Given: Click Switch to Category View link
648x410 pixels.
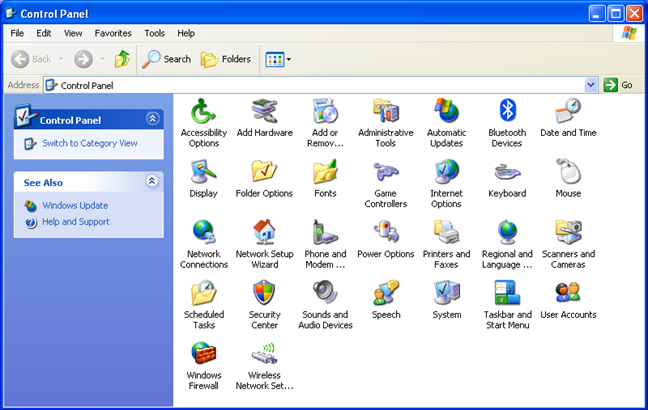Looking at the screenshot, I should tap(89, 143).
